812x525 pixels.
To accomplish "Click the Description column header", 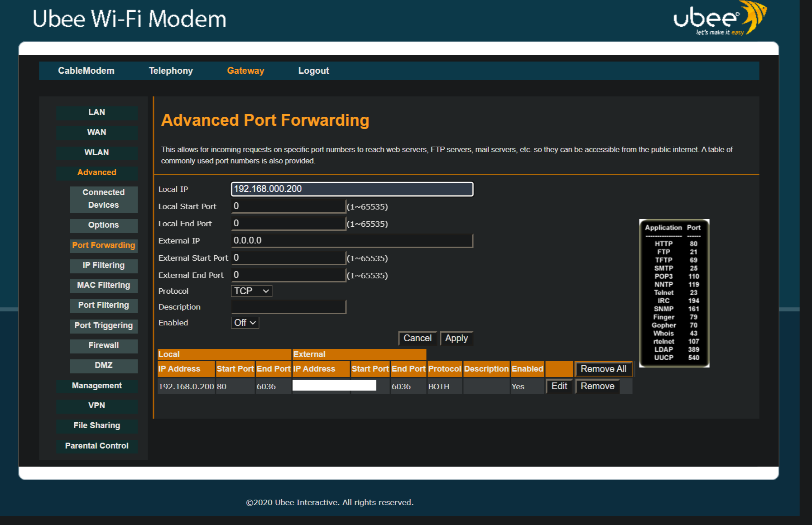I will click(x=486, y=369).
